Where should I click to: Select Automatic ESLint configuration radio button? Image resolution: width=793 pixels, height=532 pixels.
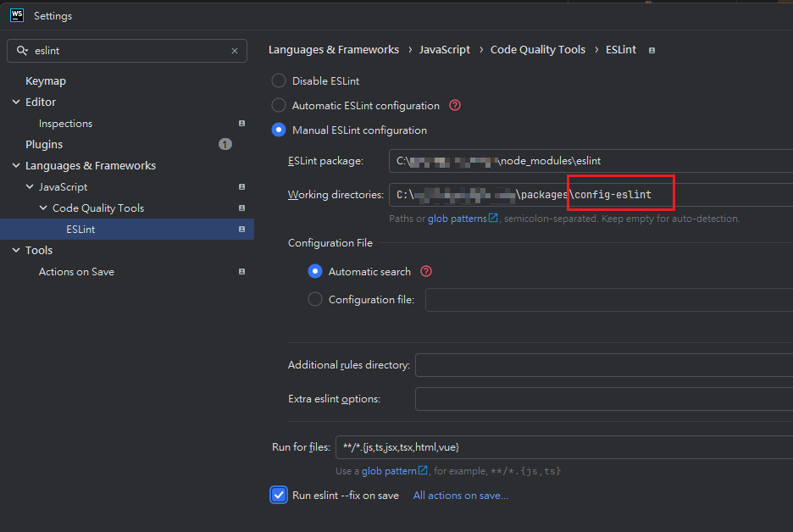coord(279,105)
